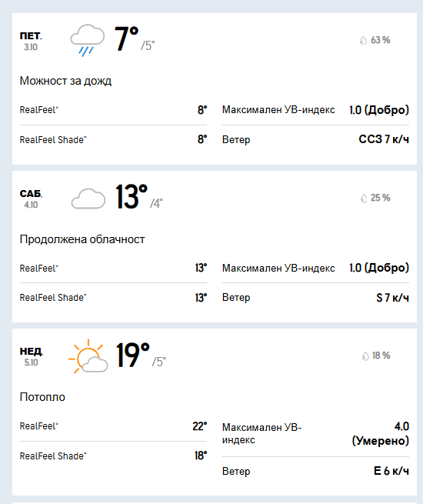Screen dimensions: 423x504
Task: Click the partly sunny icon for Sunday
Action: click(88, 356)
